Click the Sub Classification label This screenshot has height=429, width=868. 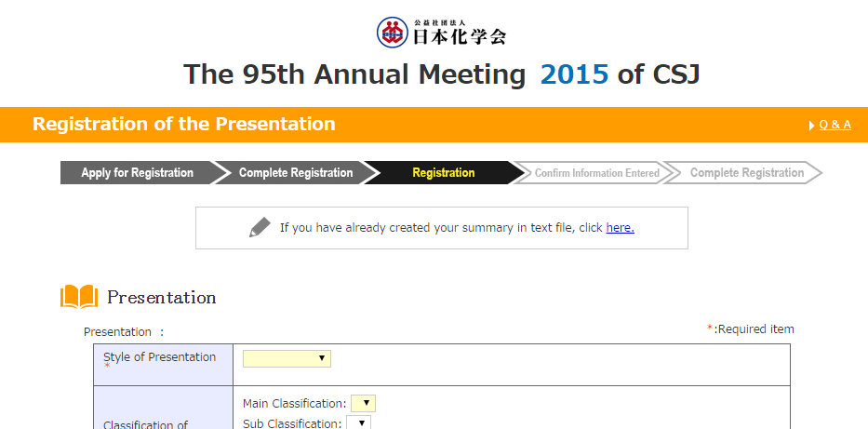tap(292, 423)
